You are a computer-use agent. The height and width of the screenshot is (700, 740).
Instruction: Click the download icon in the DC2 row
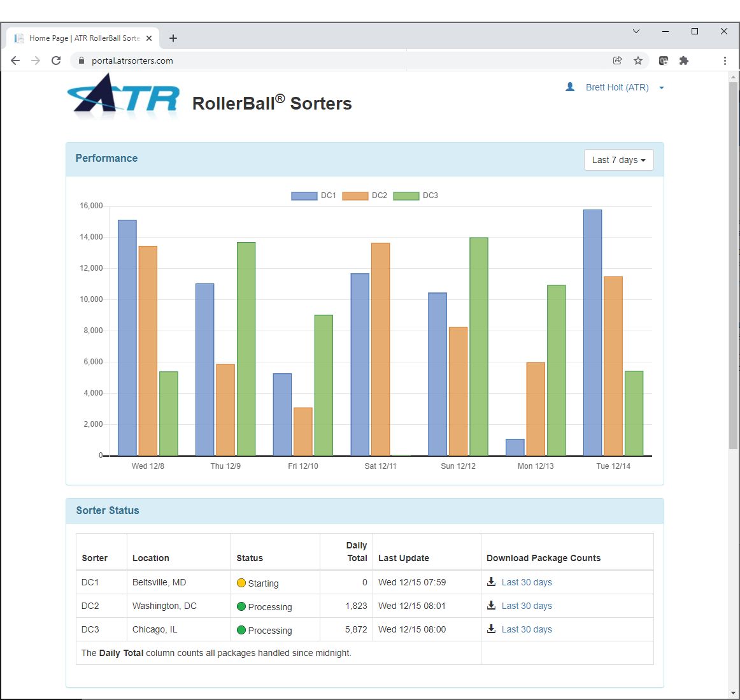(x=491, y=605)
